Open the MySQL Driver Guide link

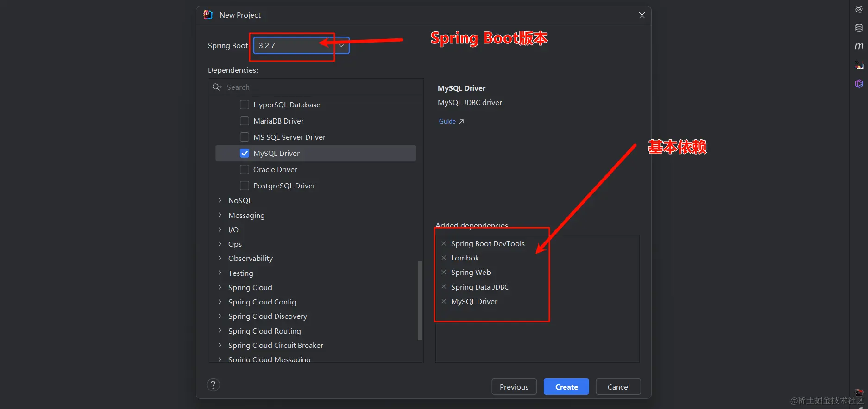click(451, 121)
